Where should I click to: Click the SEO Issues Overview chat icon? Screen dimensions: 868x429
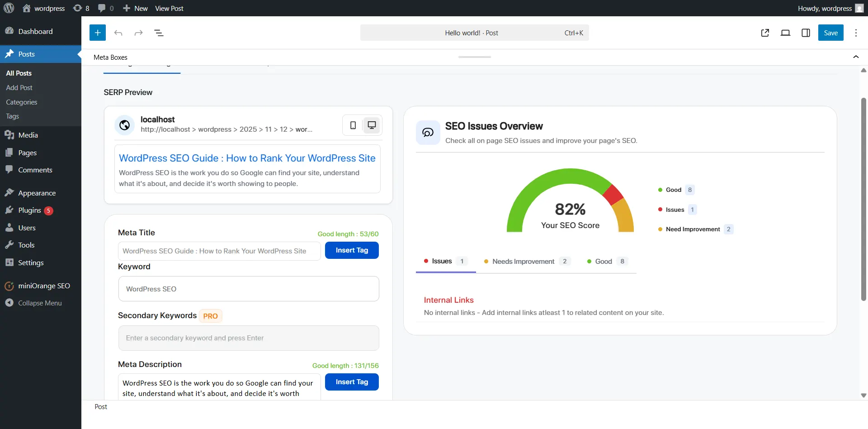click(x=428, y=133)
